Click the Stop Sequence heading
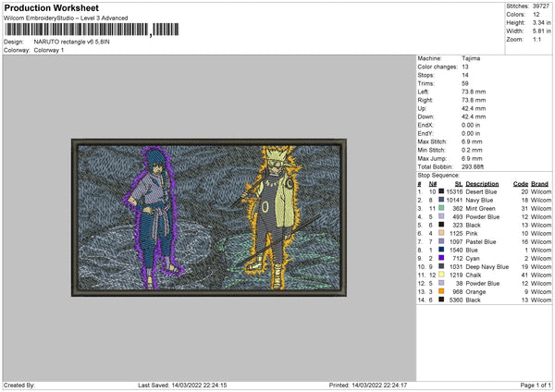Screen dimensions: 555x392 (437, 175)
